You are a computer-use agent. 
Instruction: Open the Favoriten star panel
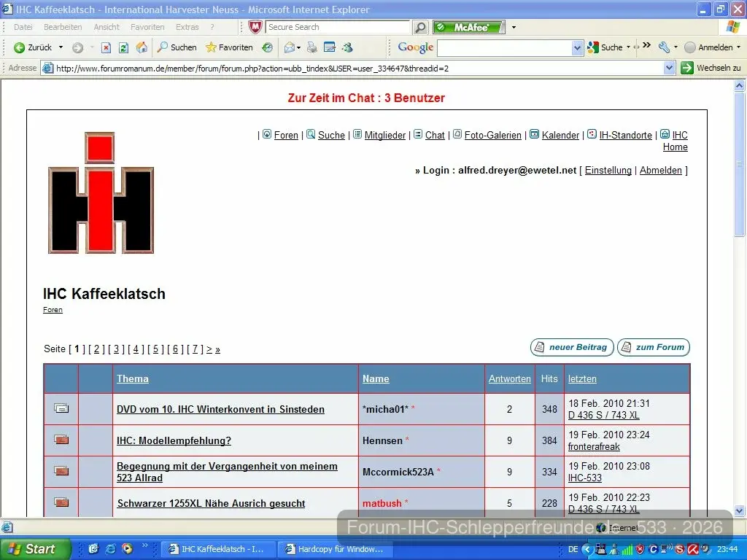click(x=229, y=47)
